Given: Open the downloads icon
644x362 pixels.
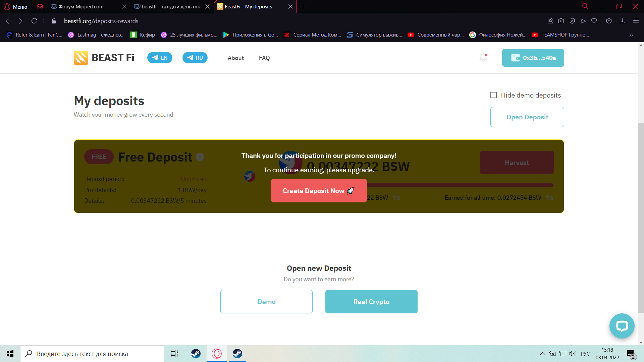Looking at the screenshot, I should pyautogui.click(x=622, y=21).
